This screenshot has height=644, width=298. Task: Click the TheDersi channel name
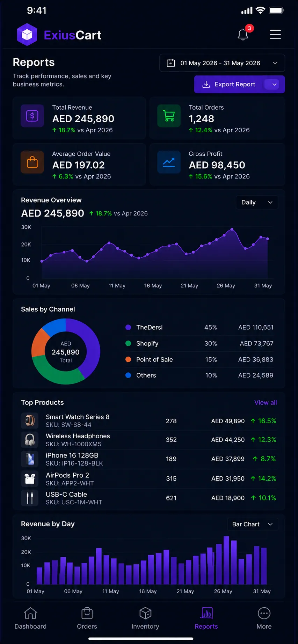[150, 327]
